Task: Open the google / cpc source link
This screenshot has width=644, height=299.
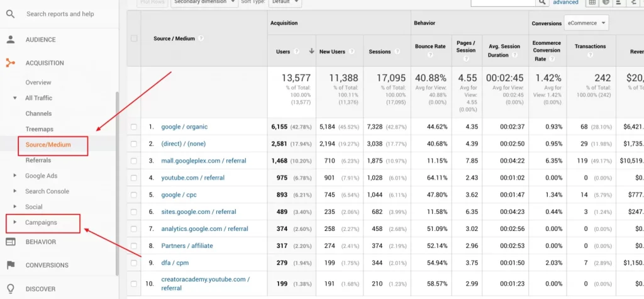Action: [x=179, y=195]
